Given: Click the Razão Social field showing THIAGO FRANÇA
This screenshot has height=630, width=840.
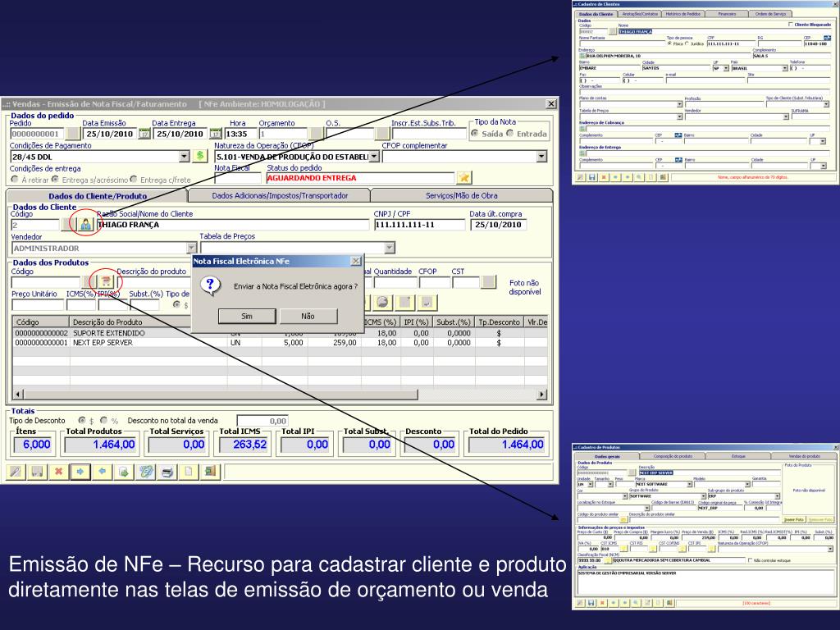Looking at the screenshot, I should 233,225.
